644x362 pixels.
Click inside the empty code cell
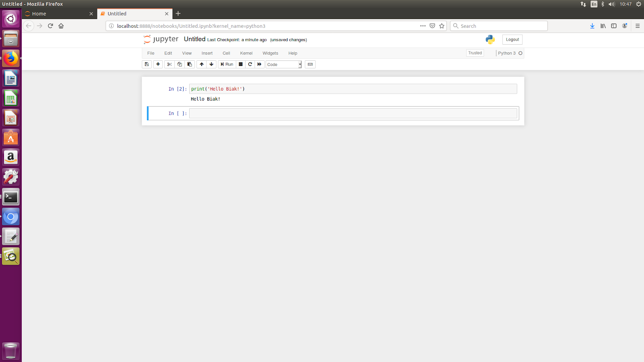click(353, 113)
